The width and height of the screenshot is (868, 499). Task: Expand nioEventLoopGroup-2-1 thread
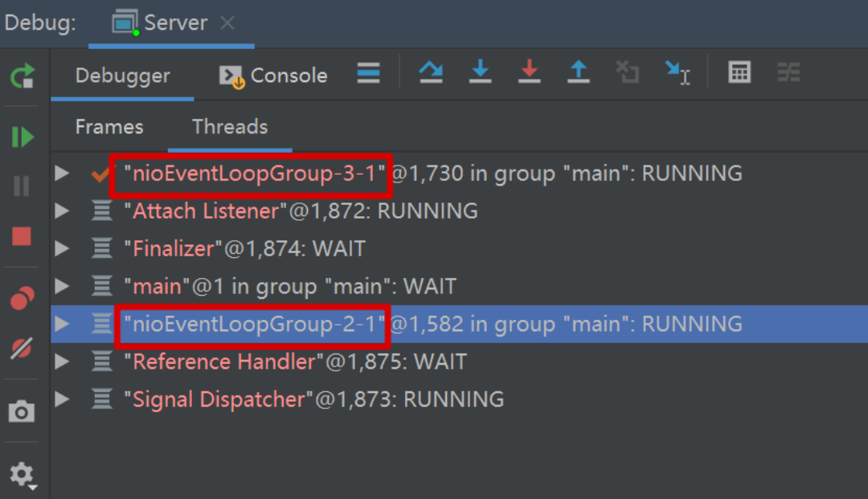(x=62, y=324)
